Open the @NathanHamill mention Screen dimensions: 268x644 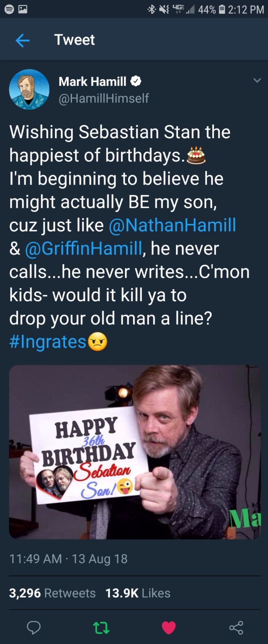click(x=173, y=225)
